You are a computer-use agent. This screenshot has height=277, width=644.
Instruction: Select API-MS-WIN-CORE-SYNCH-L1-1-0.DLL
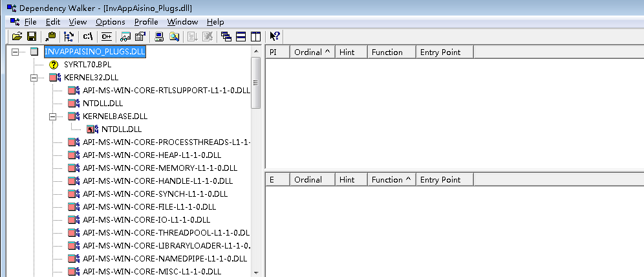(155, 194)
